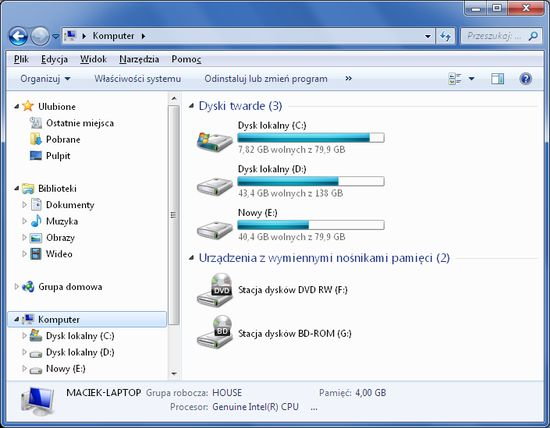Toggle the preview pane icon

(497, 79)
